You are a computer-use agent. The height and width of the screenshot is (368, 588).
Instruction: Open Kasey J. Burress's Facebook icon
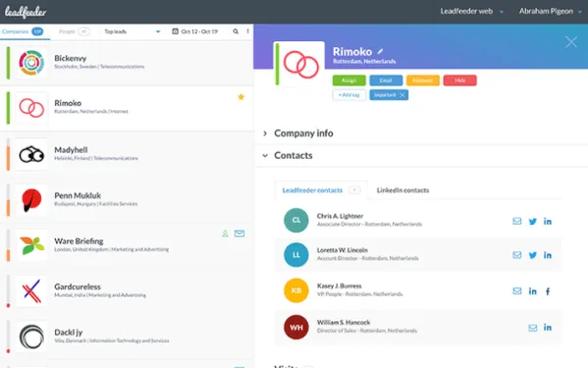tap(548, 291)
